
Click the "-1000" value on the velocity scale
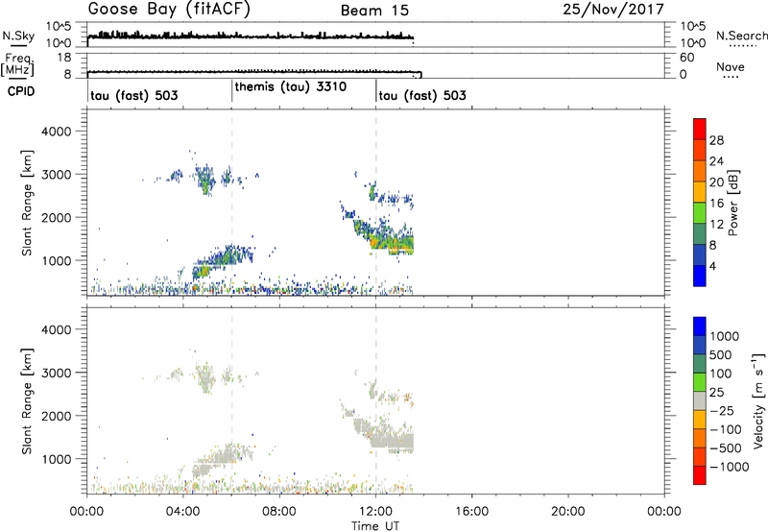tap(730, 467)
